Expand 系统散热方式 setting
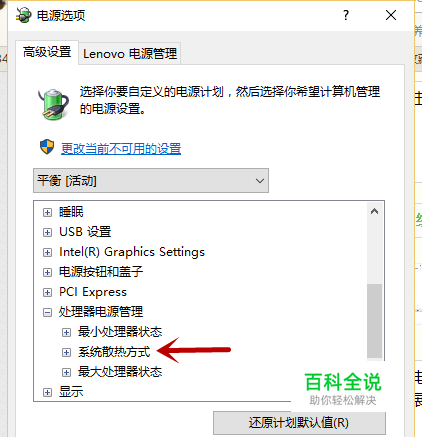Image resolution: width=422 pixels, height=437 pixels. (66, 352)
